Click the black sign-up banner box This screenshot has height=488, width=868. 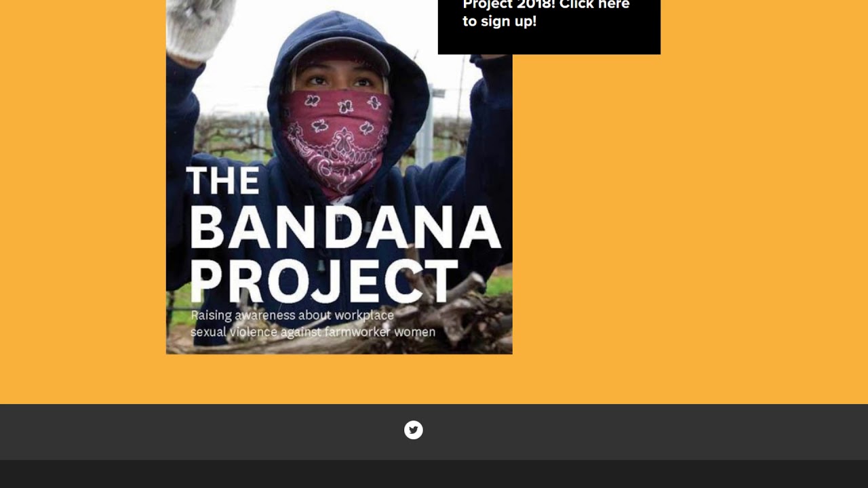pos(549,27)
